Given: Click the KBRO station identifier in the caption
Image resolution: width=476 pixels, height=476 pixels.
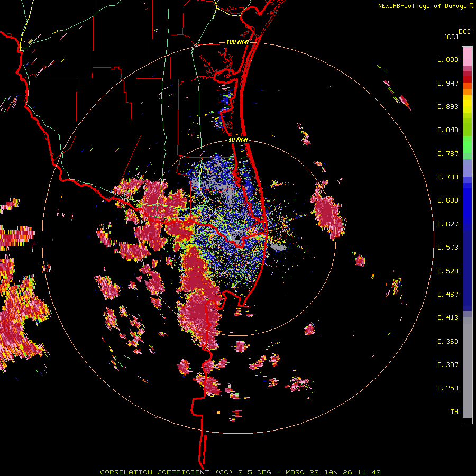Looking at the screenshot, I should (x=295, y=472).
